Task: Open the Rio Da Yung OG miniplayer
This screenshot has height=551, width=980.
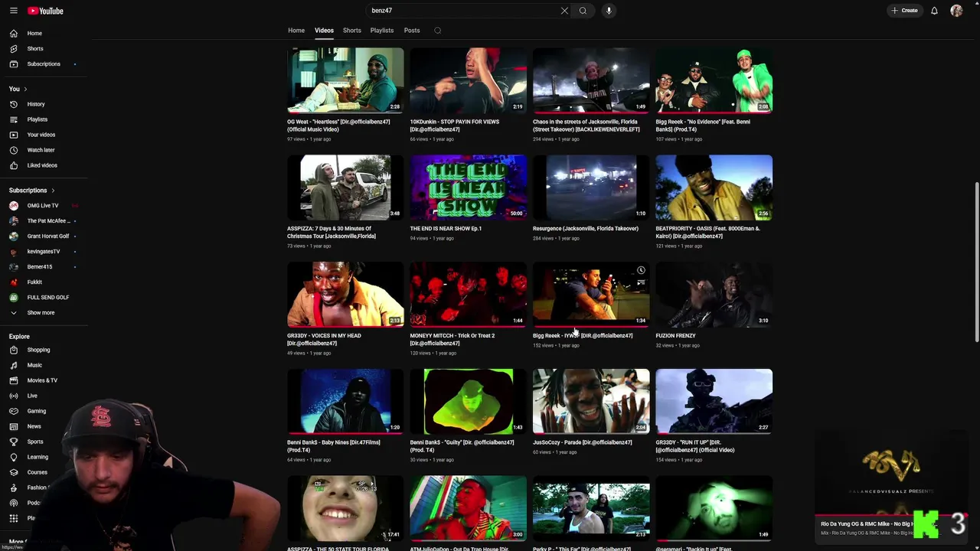Action: tap(892, 488)
